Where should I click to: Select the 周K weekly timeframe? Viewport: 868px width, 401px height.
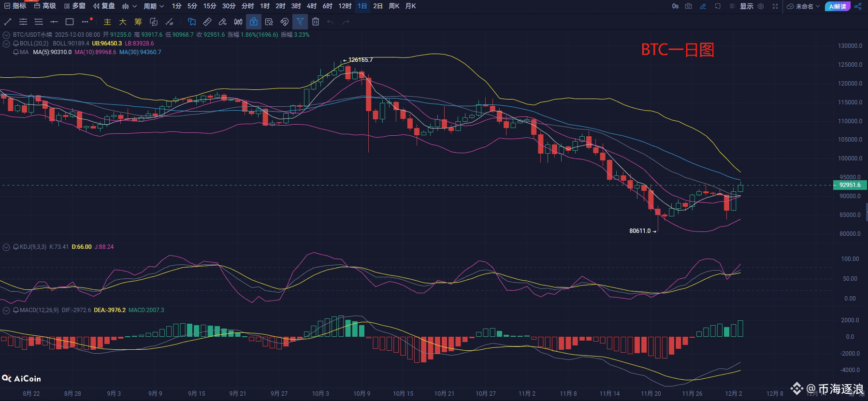pyautogui.click(x=394, y=6)
